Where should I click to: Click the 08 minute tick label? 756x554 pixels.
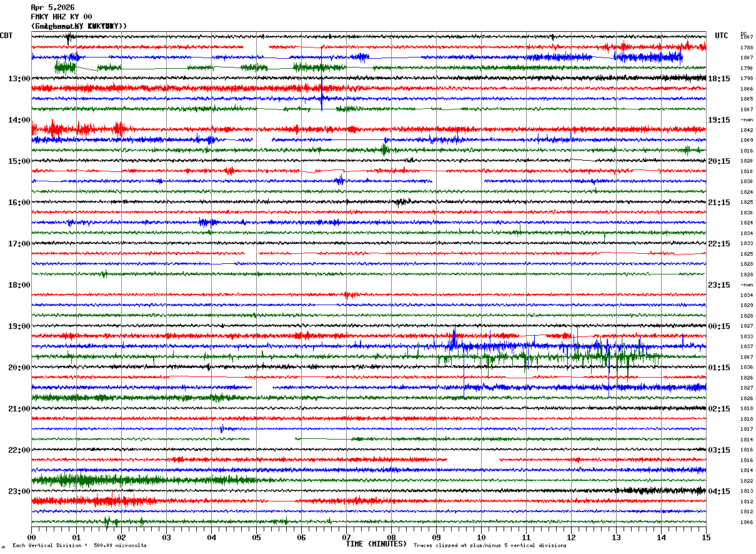[x=391, y=537]
